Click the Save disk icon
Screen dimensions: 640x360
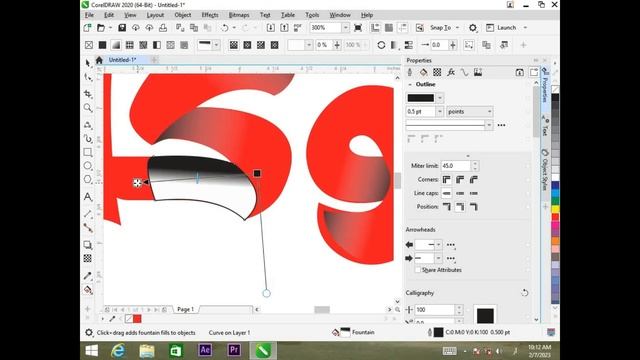coord(122,28)
